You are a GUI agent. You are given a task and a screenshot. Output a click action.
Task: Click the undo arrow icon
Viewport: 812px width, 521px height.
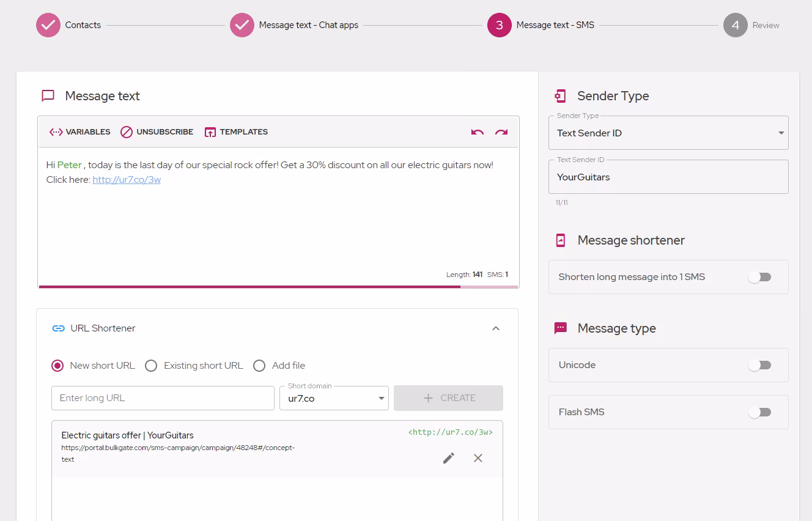click(x=478, y=132)
